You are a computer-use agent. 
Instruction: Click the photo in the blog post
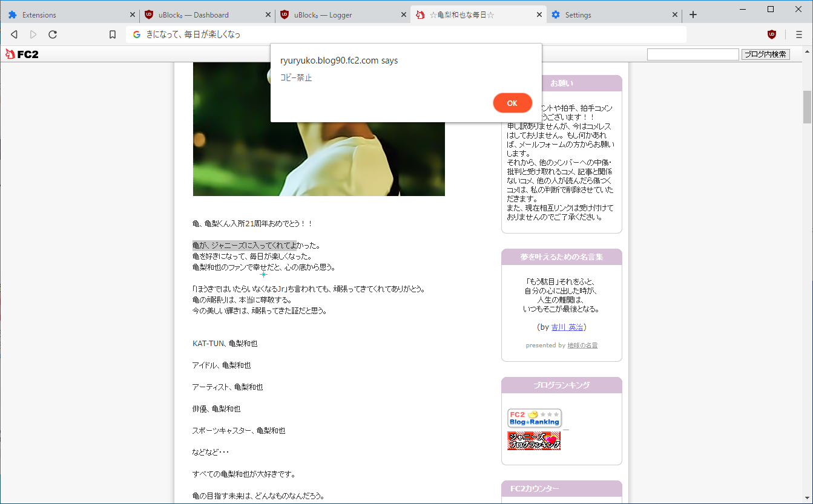click(x=319, y=129)
